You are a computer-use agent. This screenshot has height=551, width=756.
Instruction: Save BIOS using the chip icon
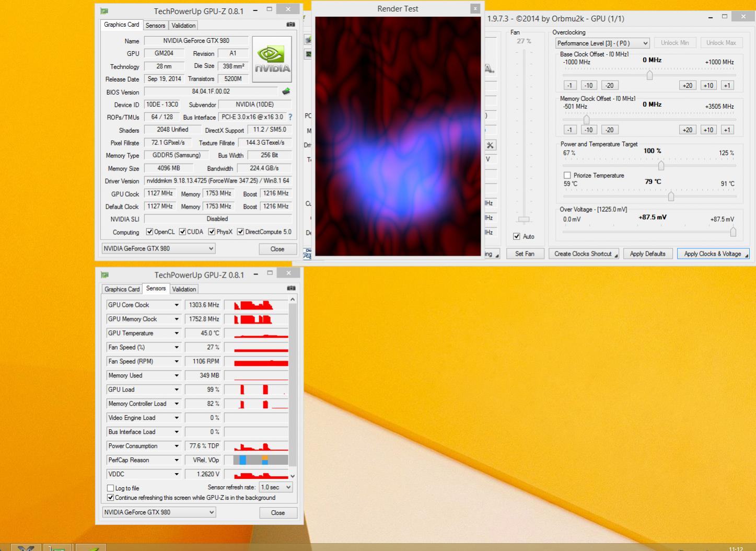point(286,91)
